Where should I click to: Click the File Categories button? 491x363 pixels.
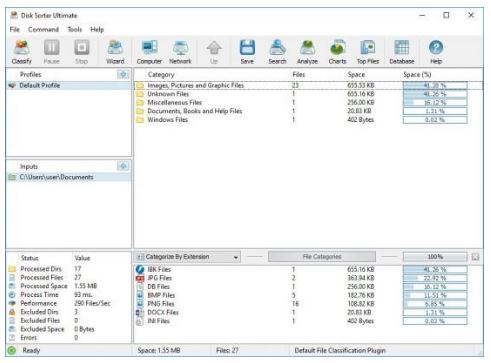(322, 257)
